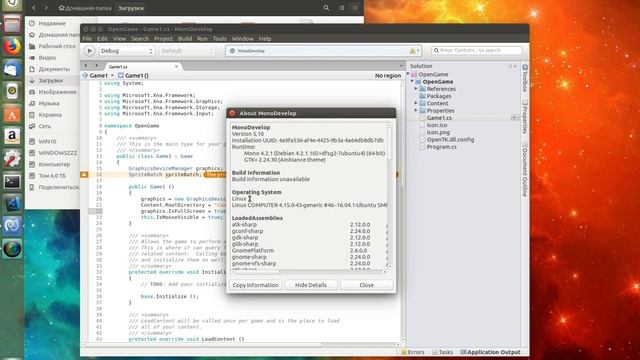Open the Edit menu
Image resolution: width=640 pixels, height=360 pixels.
[102, 39]
